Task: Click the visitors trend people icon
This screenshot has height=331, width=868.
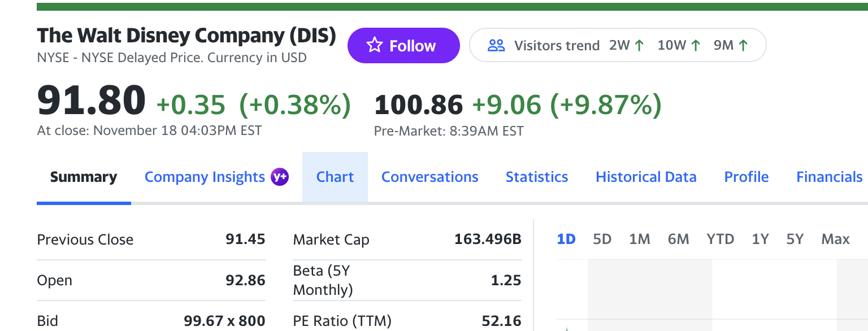Action: (x=496, y=45)
